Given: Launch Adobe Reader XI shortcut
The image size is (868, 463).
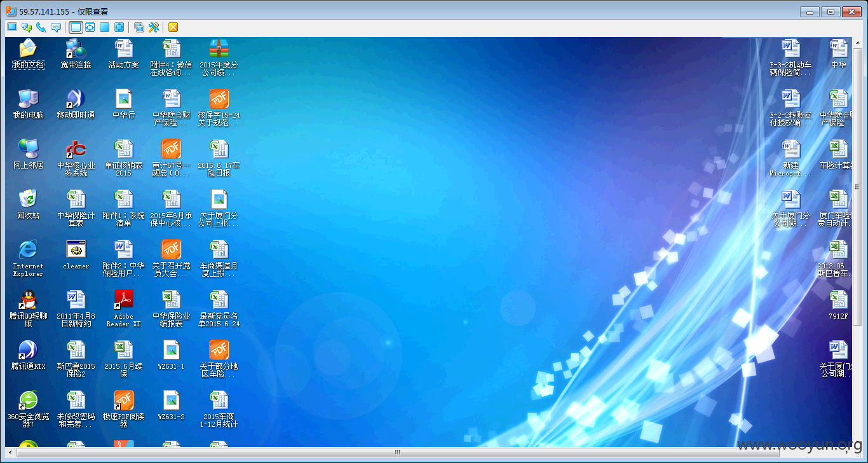Looking at the screenshot, I should coord(123,308).
